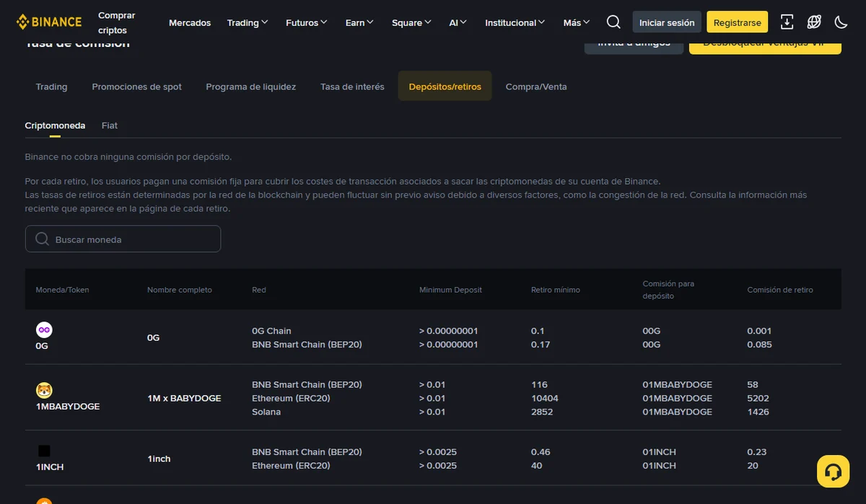Expand the Earn dropdown menu

click(x=359, y=22)
